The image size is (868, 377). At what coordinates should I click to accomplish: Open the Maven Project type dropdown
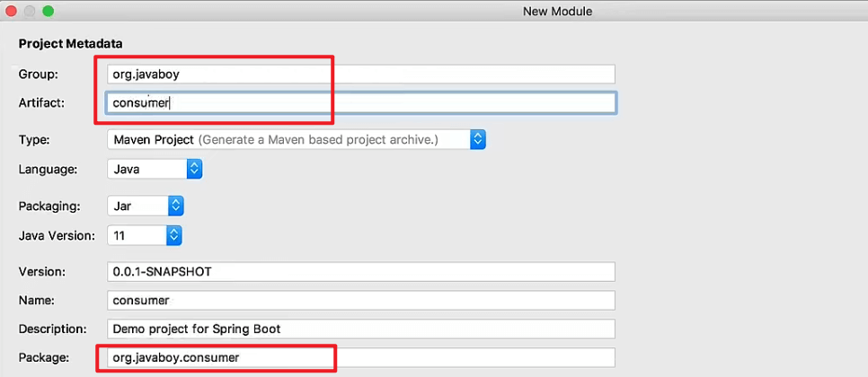(297, 140)
